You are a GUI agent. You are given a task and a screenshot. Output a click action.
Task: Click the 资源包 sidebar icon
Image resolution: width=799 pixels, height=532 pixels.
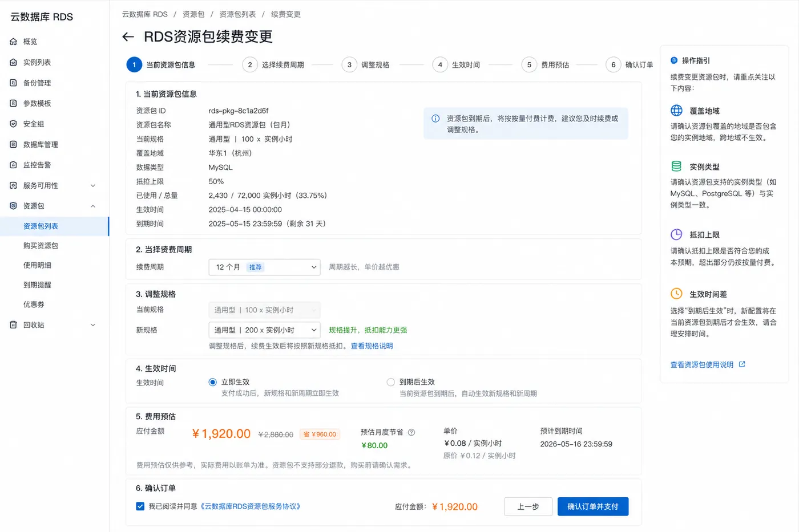pyautogui.click(x=13, y=206)
